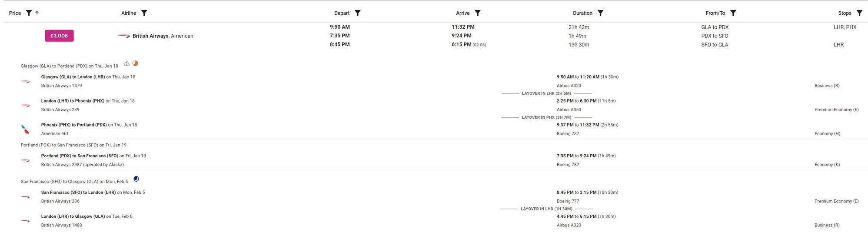Click the £3,008 price button

59,36
